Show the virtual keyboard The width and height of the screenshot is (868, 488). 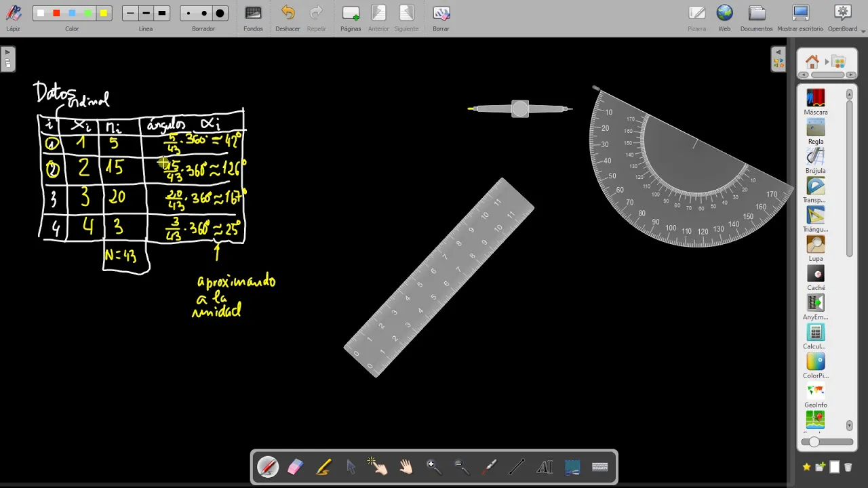pyautogui.click(x=599, y=467)
